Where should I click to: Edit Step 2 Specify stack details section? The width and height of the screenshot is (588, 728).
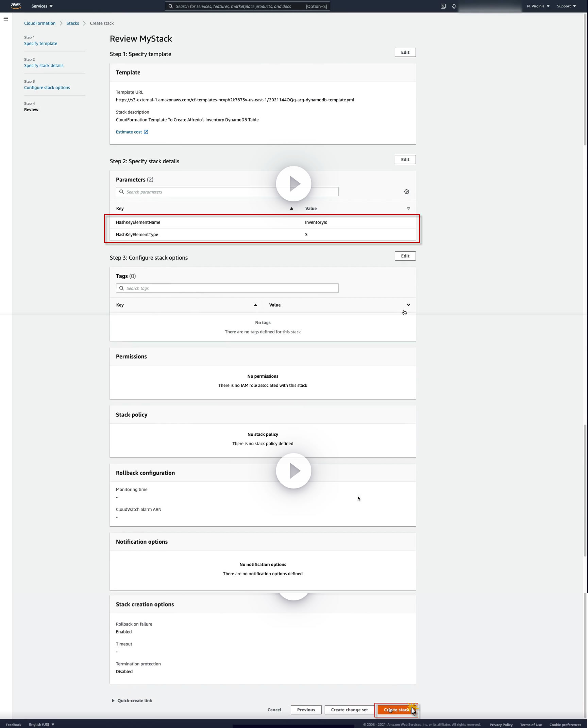pyautogui.click(x=405, y=160)
